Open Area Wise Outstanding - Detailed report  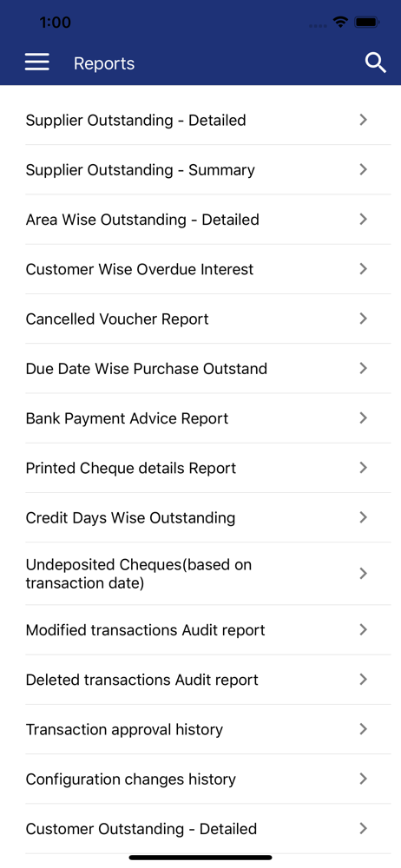(x=208, y=220)
